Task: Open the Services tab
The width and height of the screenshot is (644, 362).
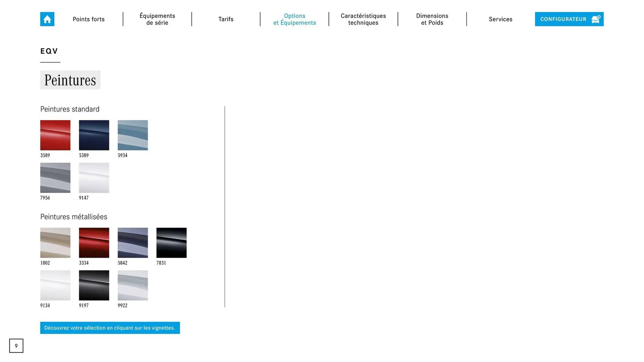Action: (500, 19)
